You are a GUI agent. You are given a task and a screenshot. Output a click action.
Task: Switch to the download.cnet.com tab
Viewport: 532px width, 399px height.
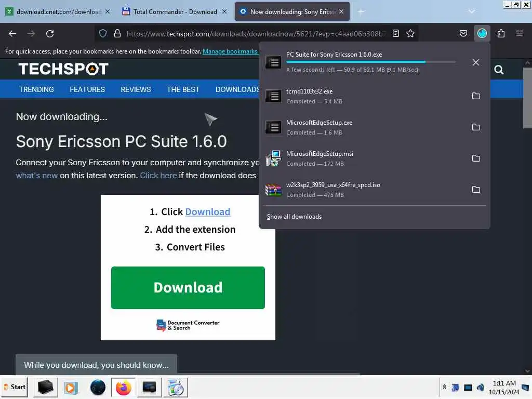[x=58, y=12]
